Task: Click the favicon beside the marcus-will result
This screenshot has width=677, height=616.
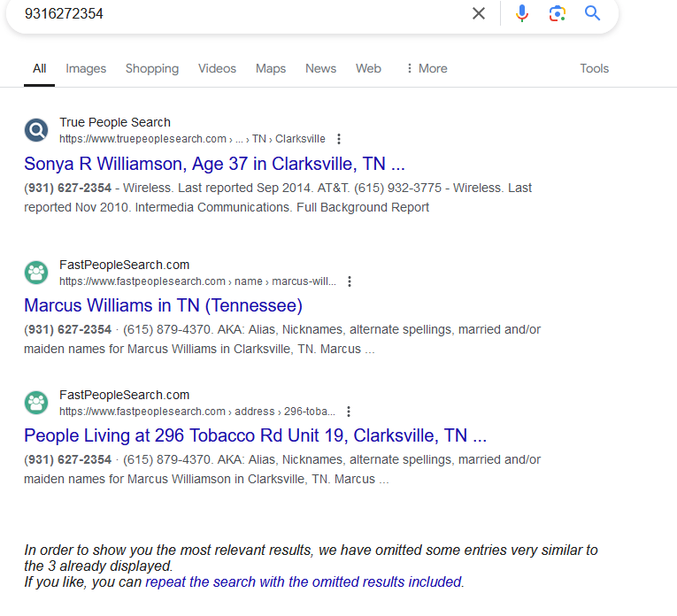Action: [36, 273]
